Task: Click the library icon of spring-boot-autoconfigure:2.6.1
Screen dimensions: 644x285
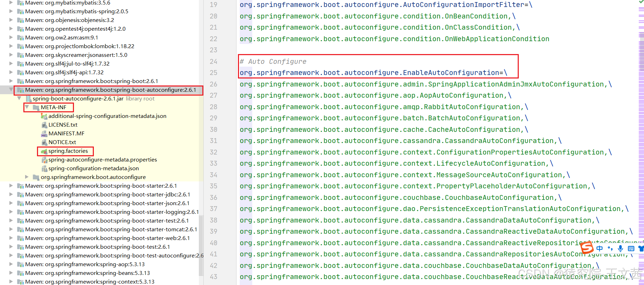Action: point(21,90)
